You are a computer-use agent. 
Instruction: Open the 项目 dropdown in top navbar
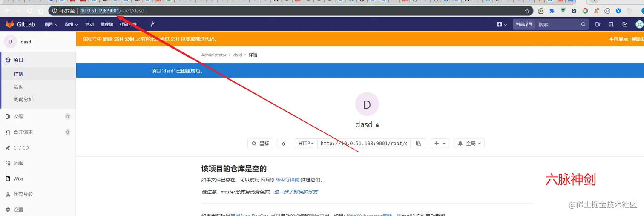pyautogui.click(x=51, y=24)
